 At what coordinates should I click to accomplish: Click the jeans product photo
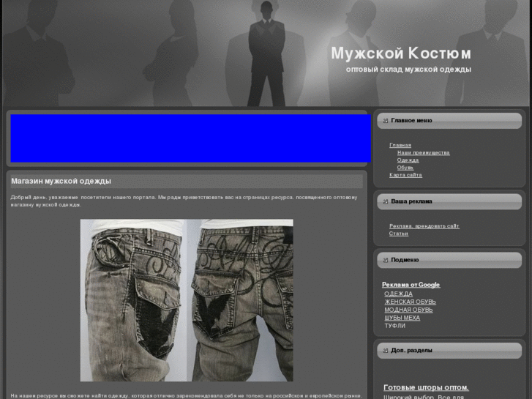[187, 300]
